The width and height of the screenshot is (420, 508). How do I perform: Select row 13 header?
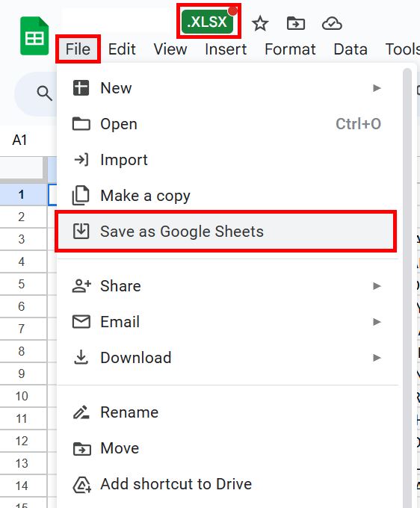(22, 463)
